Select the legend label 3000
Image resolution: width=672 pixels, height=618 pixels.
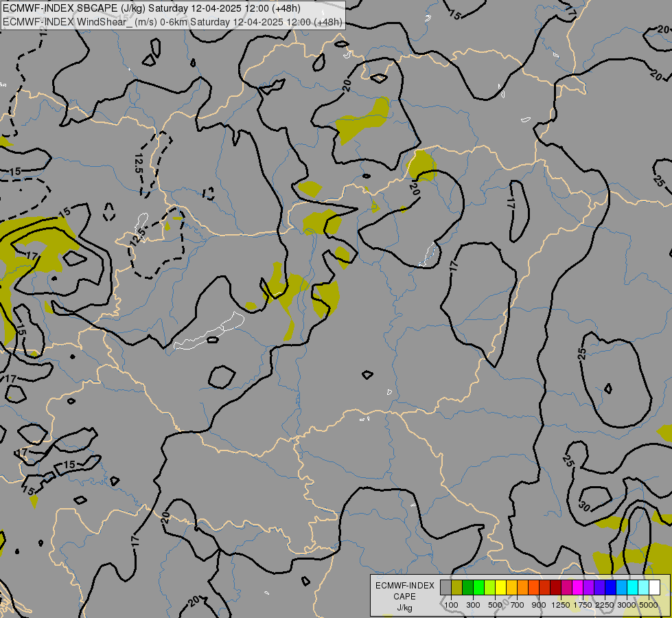click(627, 605)
